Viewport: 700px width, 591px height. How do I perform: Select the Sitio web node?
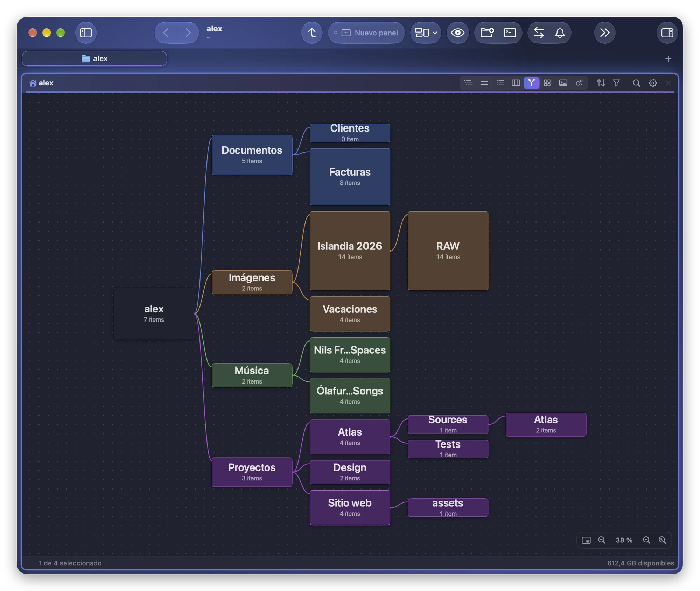click(x=350, y=507)
